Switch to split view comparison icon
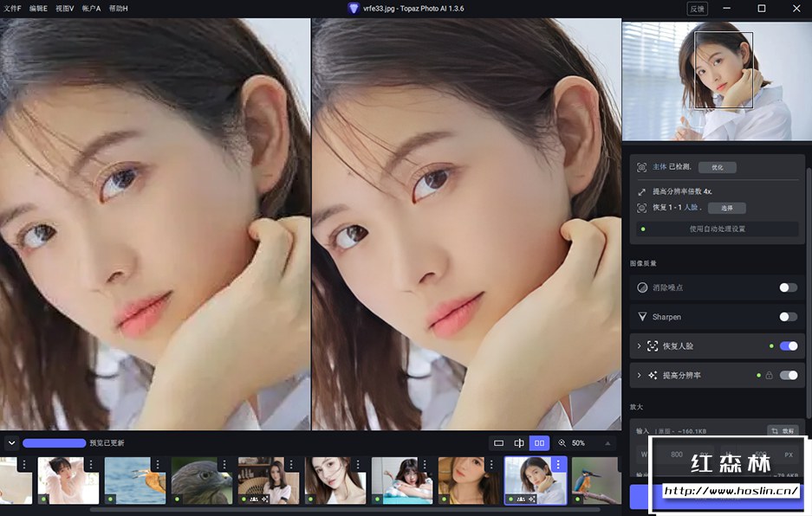Viewport: 812px width, 516px height. pyautogui.click(x=519, y=442)
